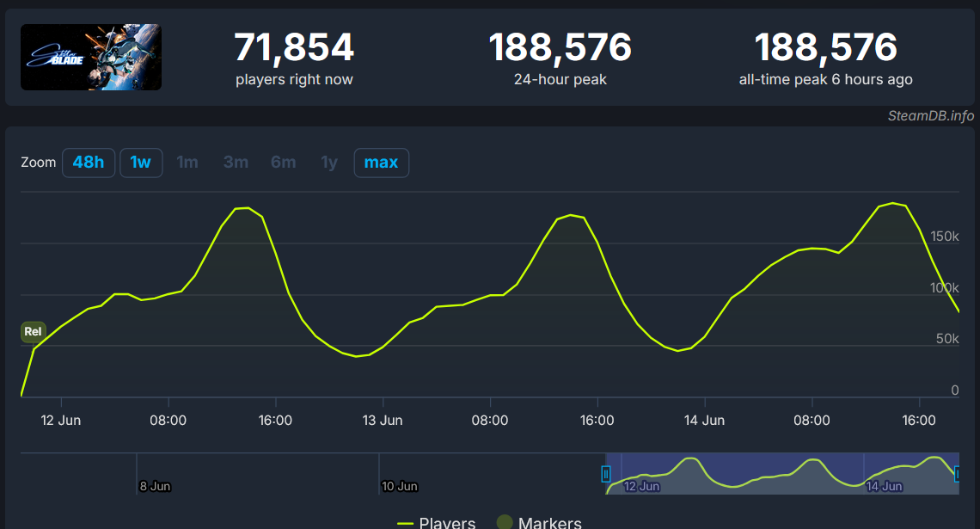Viewport: 980px width, 529px height.
Task: Grab the left navigator range handle
Action: [x=606, y=474]
